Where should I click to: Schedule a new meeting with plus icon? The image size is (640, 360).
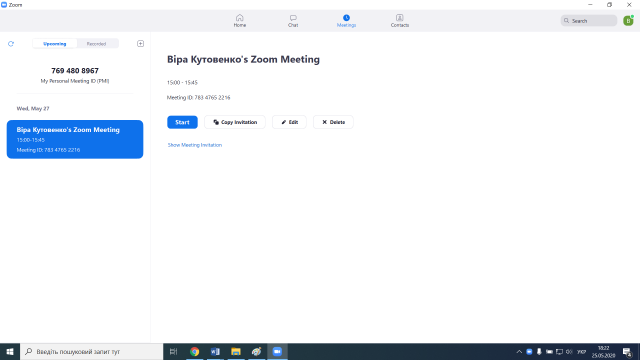[x=140, y=43]
